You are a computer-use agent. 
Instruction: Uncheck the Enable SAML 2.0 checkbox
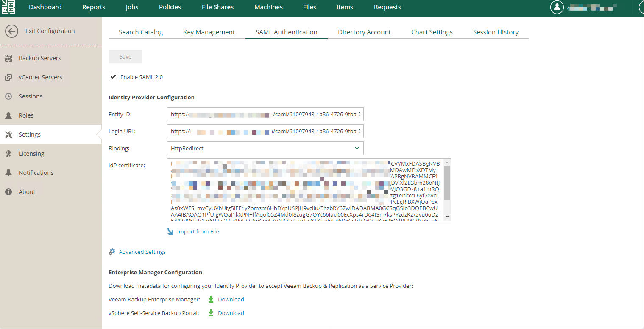pos(113,77)
